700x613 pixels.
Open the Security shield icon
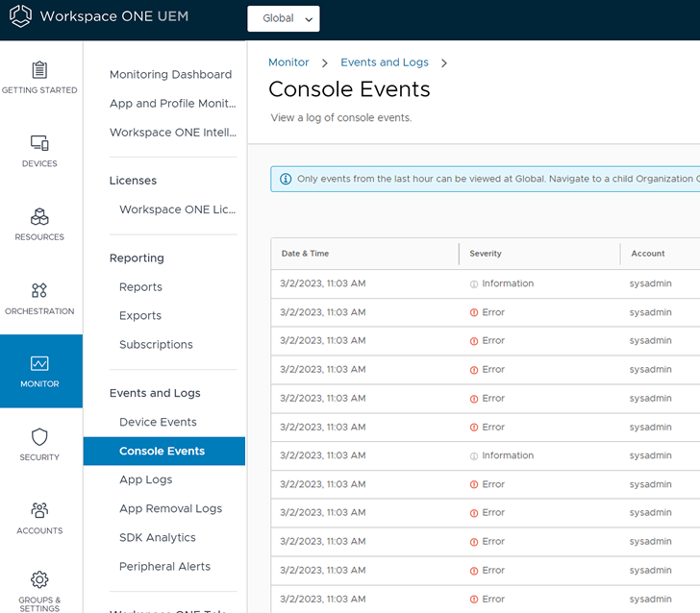click(39, 437)
